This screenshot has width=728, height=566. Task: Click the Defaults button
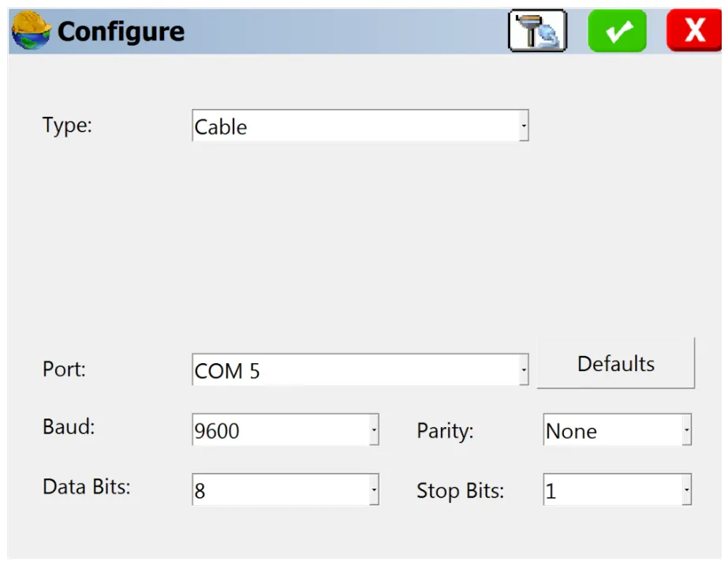point(616,363)
